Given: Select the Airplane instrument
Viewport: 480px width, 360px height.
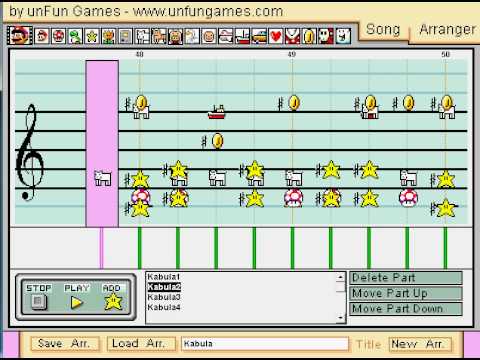Looking at the screenshot, I should pyautogui.click(x=226, y=36).
